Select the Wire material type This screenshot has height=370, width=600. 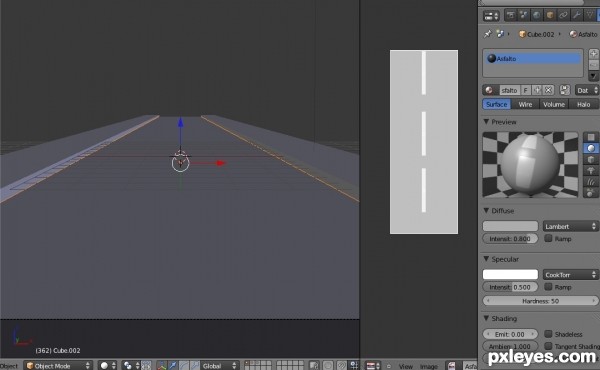(525, 104)
